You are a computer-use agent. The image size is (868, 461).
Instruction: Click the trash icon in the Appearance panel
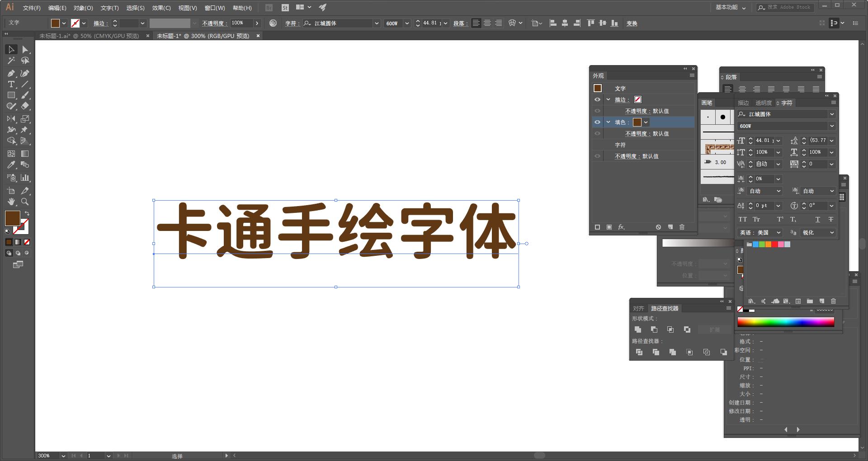point(682,227)
